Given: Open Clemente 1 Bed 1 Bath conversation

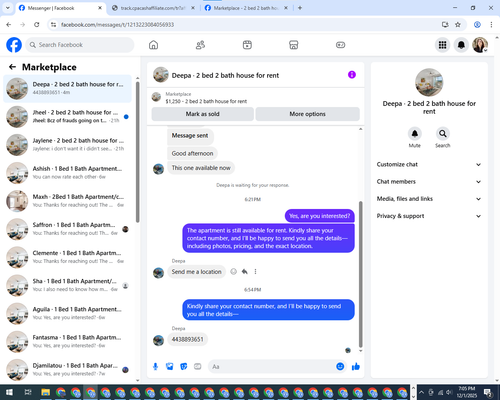Looking at the screenshot, I should coord(67,257).
